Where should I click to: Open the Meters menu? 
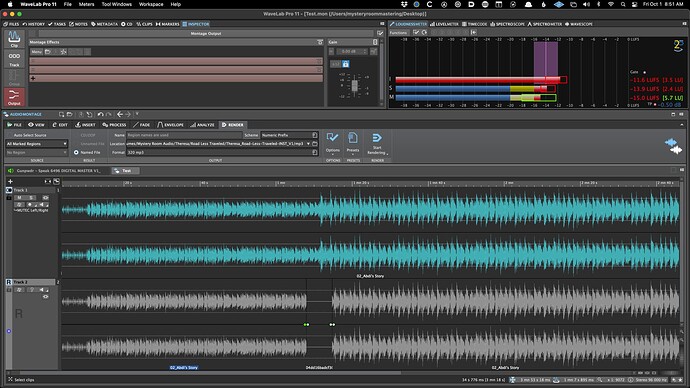pos(86,4)
